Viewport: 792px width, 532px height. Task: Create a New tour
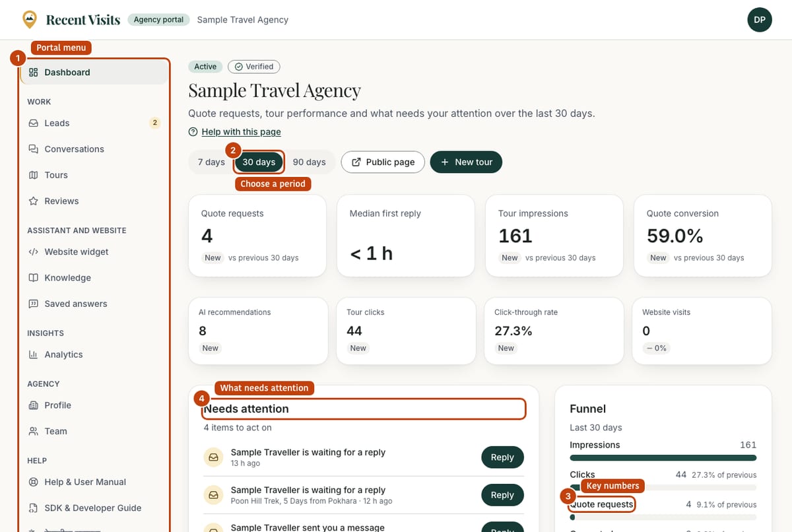pyautogui.click(x=466, y=162)
